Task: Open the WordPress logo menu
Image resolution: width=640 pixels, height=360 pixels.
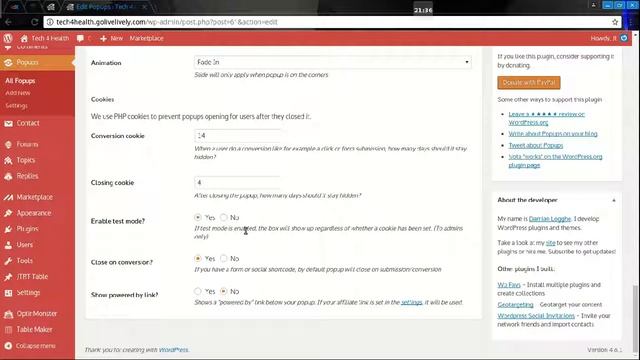Action: (8, 38)
